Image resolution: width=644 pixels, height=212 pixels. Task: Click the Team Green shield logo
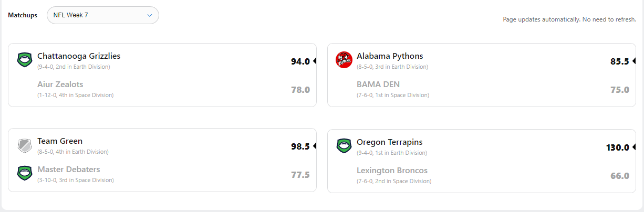(24, 145)
